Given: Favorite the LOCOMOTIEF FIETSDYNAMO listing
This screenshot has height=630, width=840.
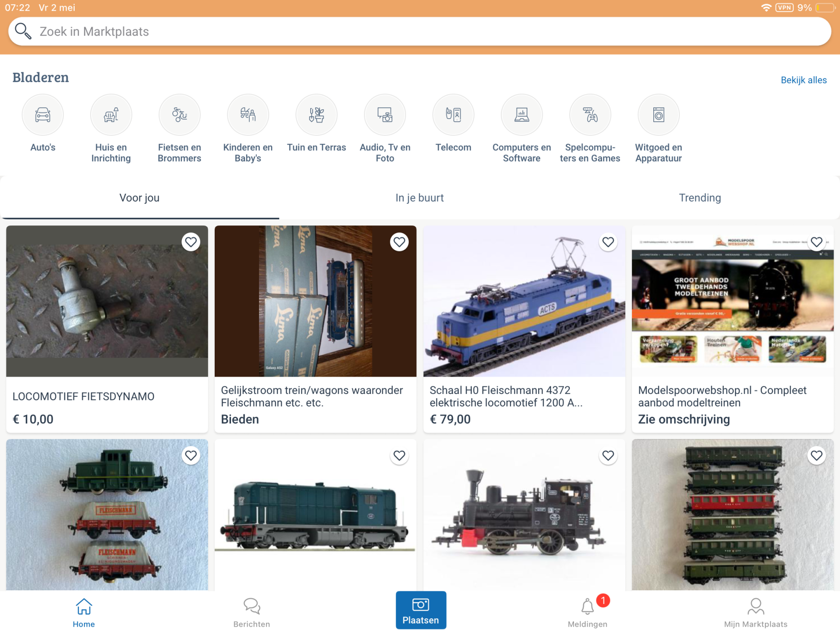Looking at the screenshot, I should pos(191,242).
